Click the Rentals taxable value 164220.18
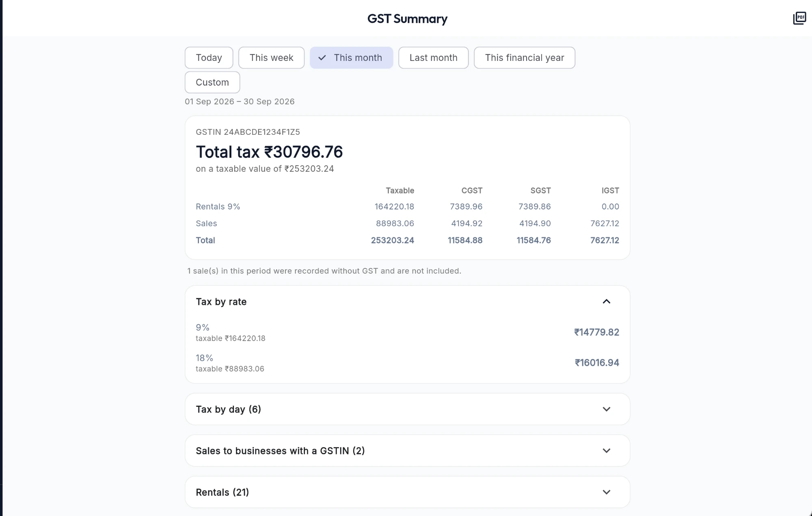The image size is (812, 516). [394, 207]
